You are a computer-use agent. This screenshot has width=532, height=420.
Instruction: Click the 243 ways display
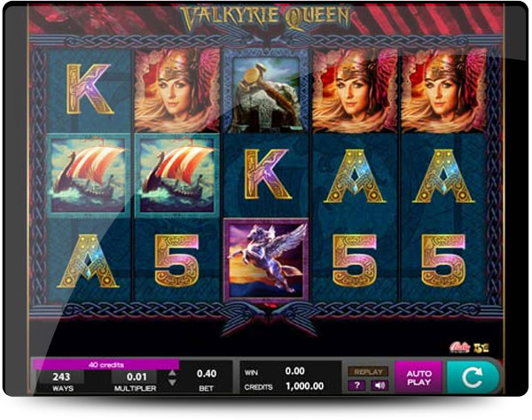pos(61,377)
